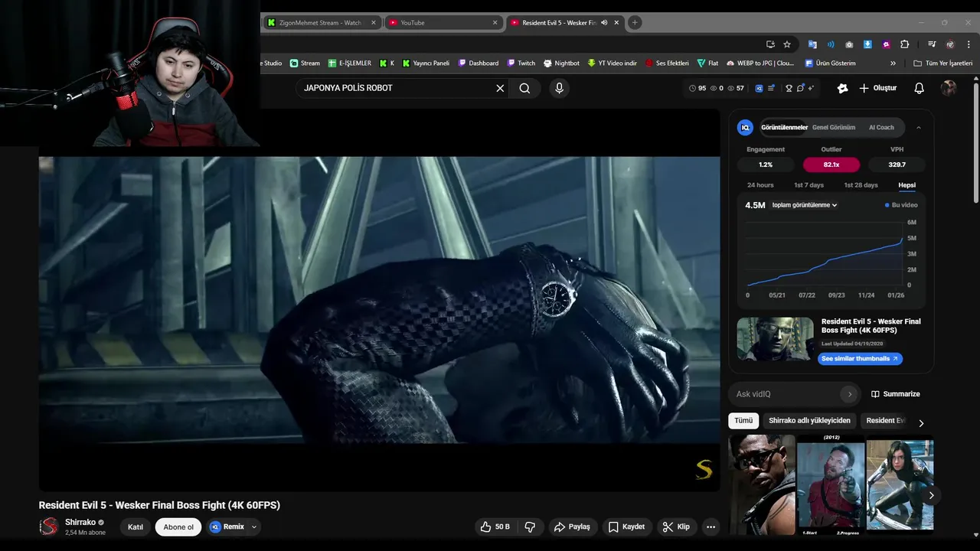Select the 24 hours range
This screenshot has height=551, width=980.
[x=760, y=185]
